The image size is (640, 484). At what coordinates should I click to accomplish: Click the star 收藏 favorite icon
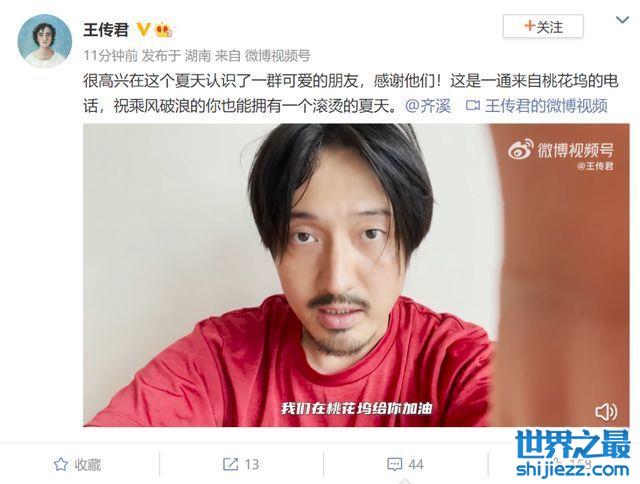tap(60, 464)
